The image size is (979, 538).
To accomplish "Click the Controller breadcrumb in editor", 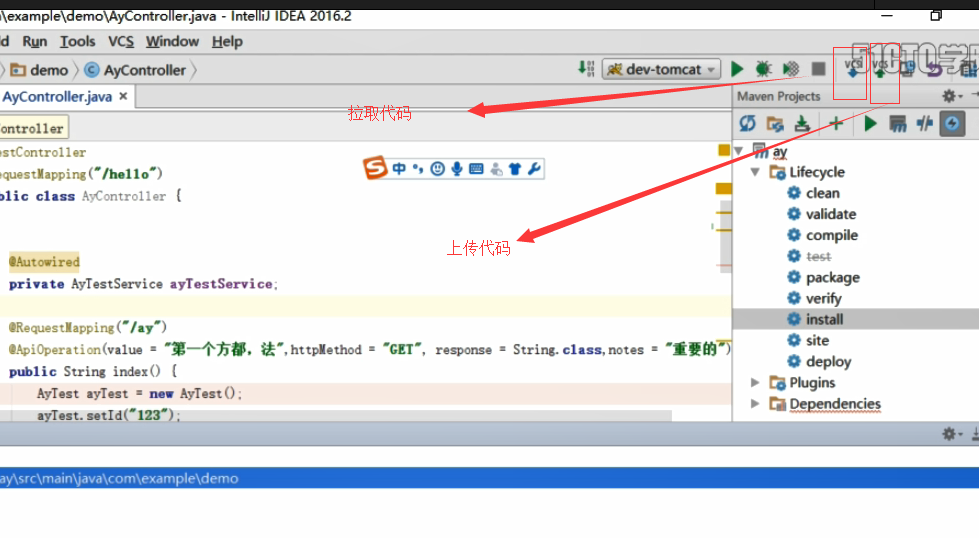I will point(32,129).
